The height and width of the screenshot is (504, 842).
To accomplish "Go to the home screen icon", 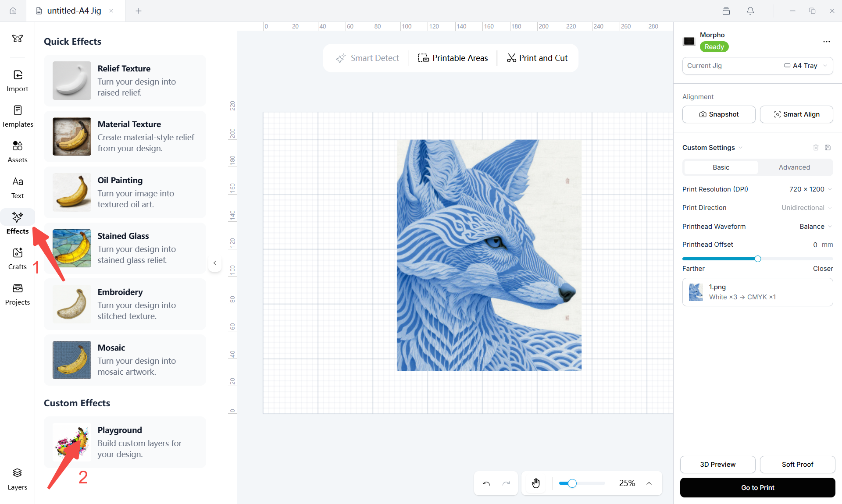I will [13, 11].
